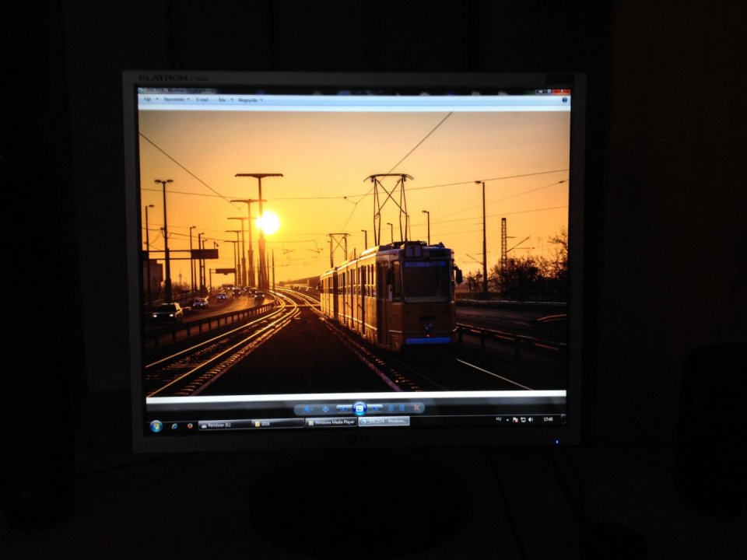
Task: Go to the previous photo
Action: tap(343, 409)
